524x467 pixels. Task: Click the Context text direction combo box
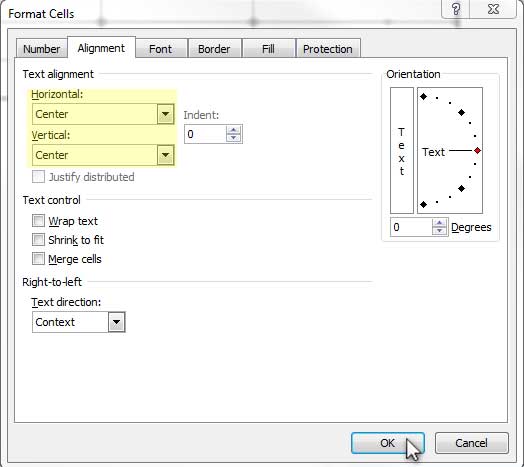[79, 322]
